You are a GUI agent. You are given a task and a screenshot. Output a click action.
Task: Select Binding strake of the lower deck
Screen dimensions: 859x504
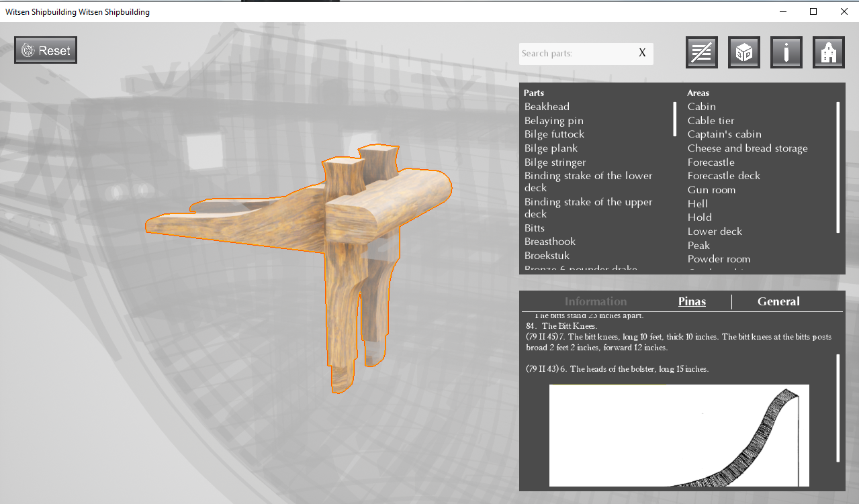point(588,182)
